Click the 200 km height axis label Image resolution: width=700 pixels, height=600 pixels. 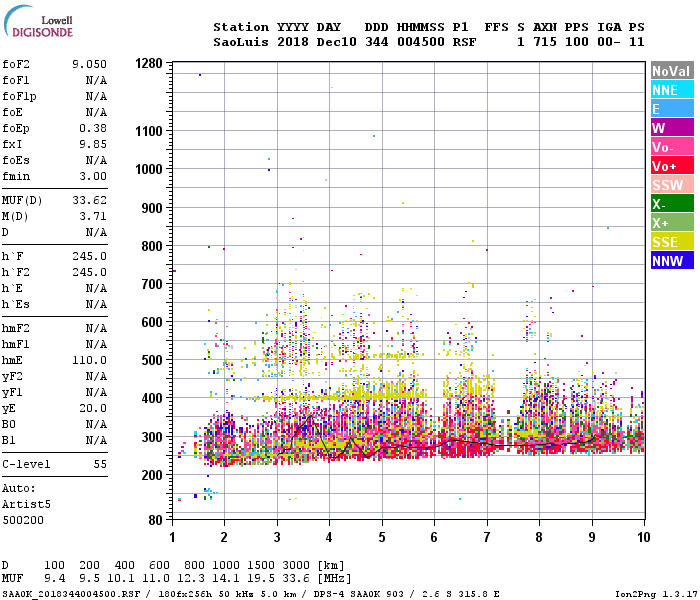coord(152,475)
